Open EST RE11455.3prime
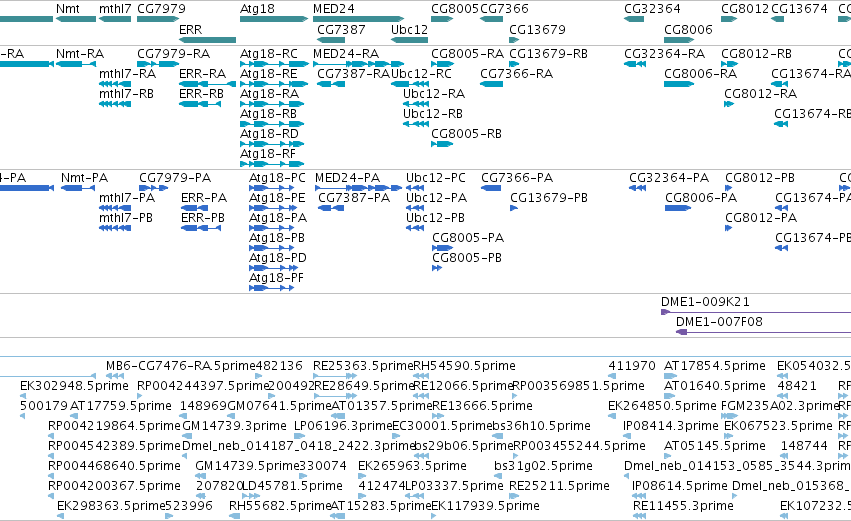851x521 pixels. (683, 506)
